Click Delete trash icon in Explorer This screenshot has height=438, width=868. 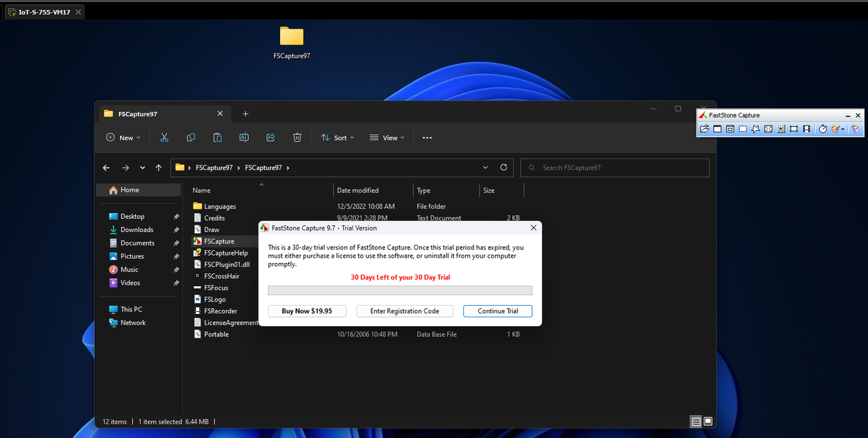(x=297, y=138)
